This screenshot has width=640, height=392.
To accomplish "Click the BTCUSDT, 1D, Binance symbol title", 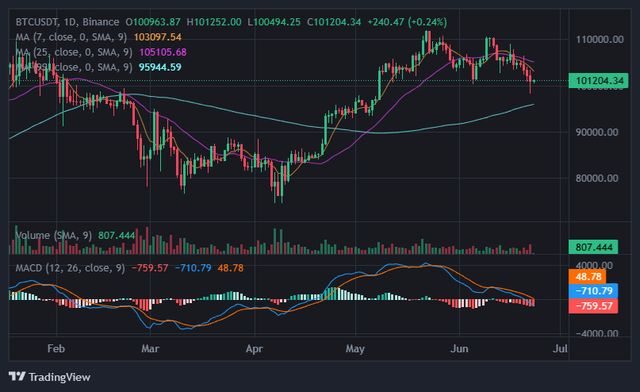I will 67,22.
